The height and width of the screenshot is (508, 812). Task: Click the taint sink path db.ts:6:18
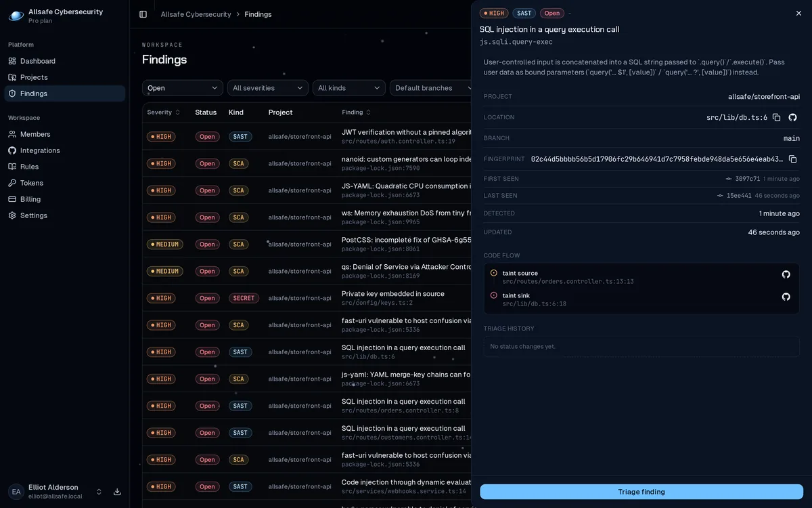point(534,304)
